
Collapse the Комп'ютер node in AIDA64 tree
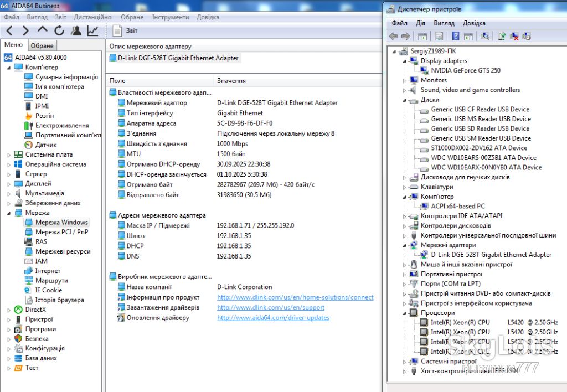[x=9, y=68]
